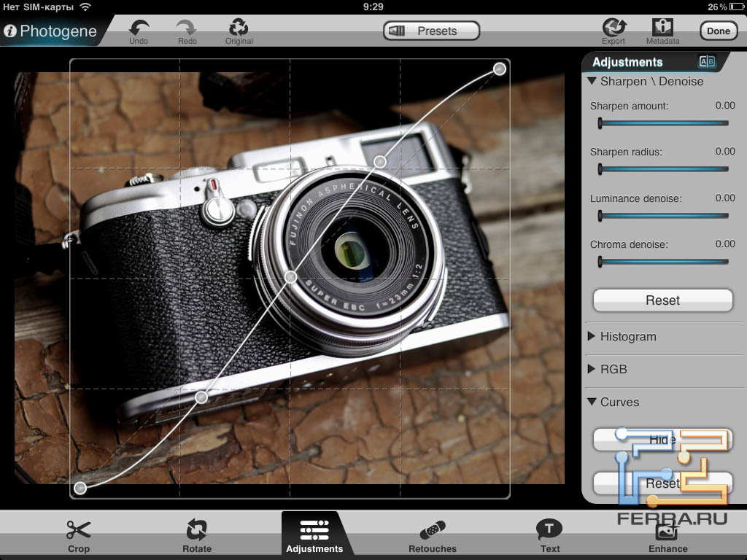Image resolution: width=747 pixels, height=560 pixels.
Task: Select the Rotate tool
Action: tap(196, 531)
